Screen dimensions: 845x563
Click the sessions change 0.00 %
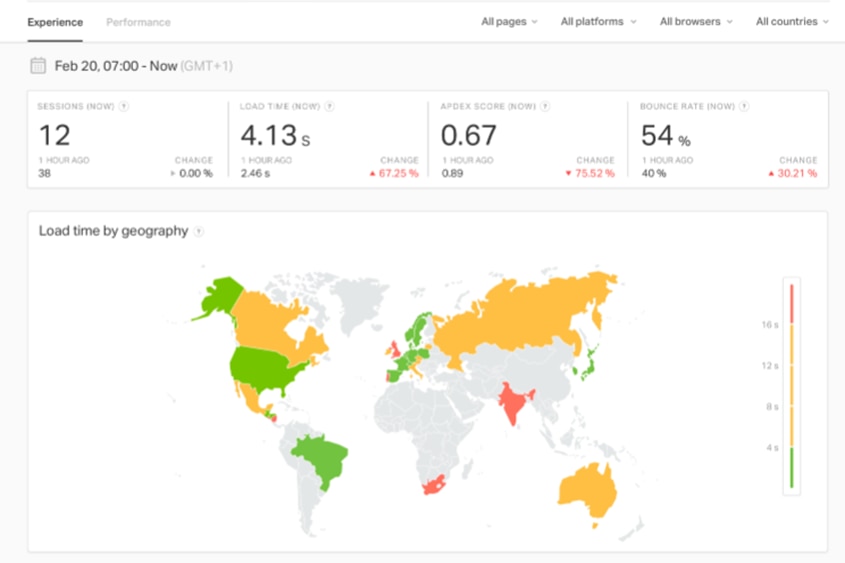tap(192, 173)
